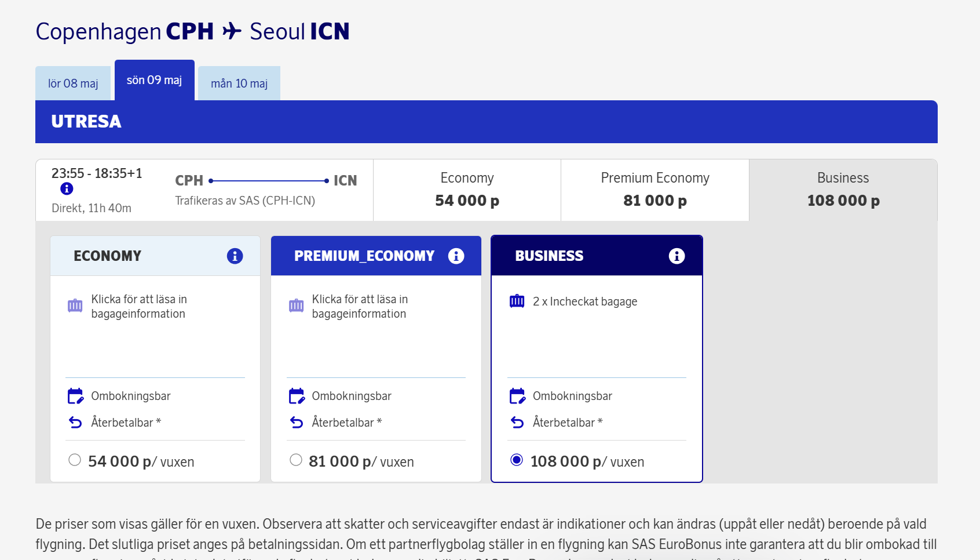
Task: Click 'Ombokningsbar' in the Business card
Action: [x=572, y=396]
